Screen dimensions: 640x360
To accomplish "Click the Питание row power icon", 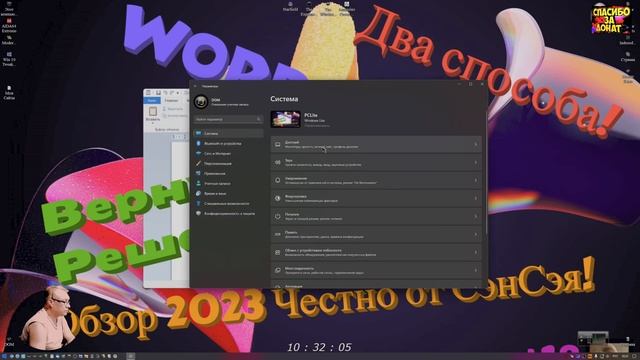I will (278, 216).
